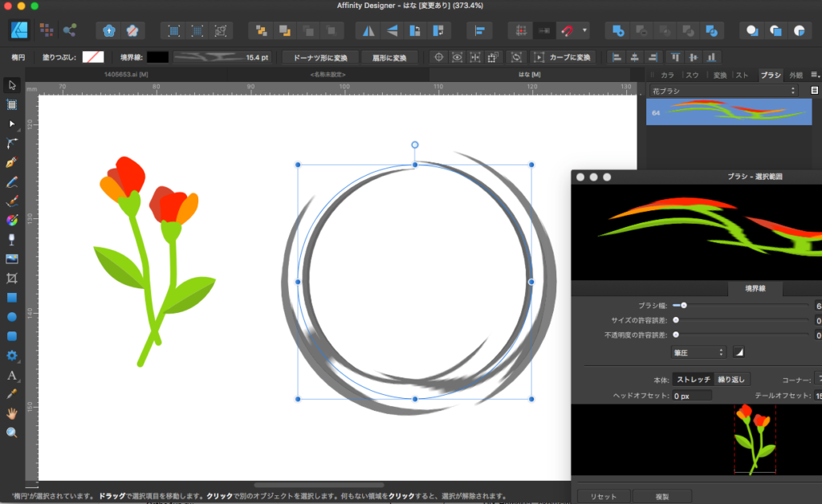822x504 pixels.
Task: Click the Flip Horizontal toolbar icon
Action: pos(368,30)
